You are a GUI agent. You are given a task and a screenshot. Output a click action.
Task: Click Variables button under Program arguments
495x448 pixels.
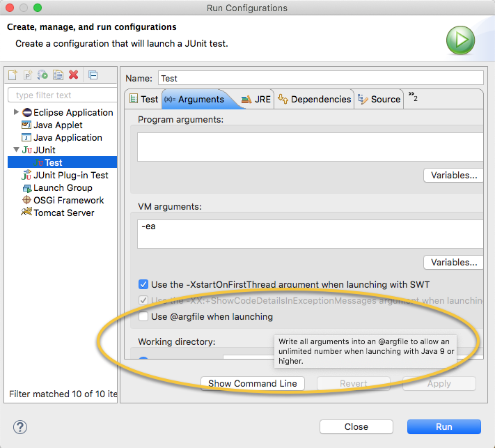pos(453,176)
